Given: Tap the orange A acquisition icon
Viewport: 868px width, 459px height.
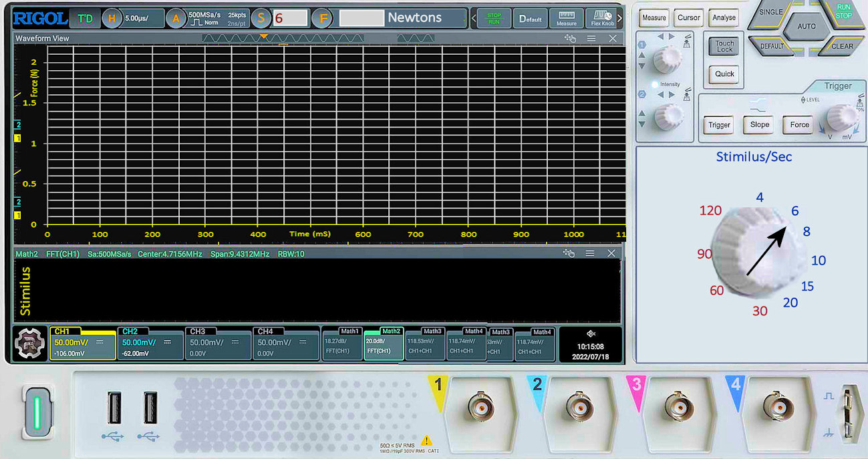Looking at the screenshot, I should click(176, 18).
